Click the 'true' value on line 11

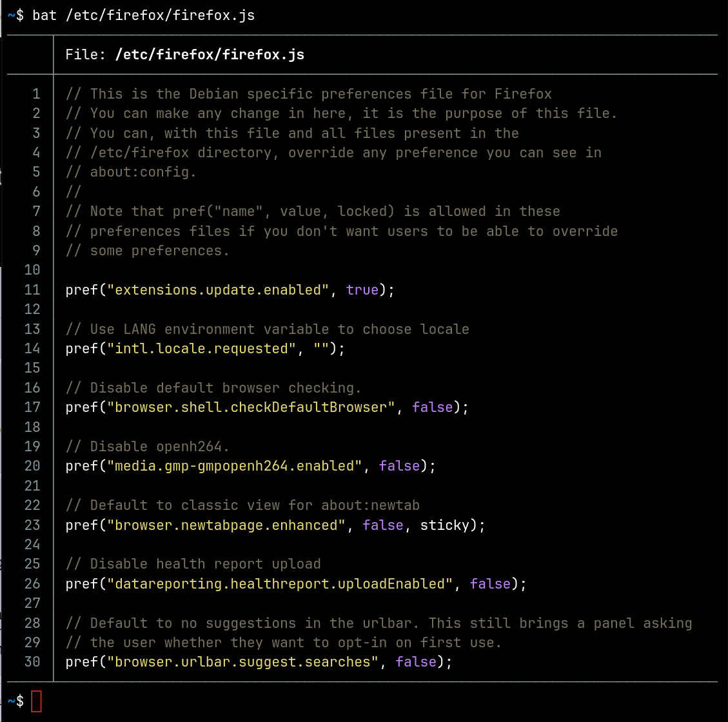pyautogui.click(x=362, y=290)
